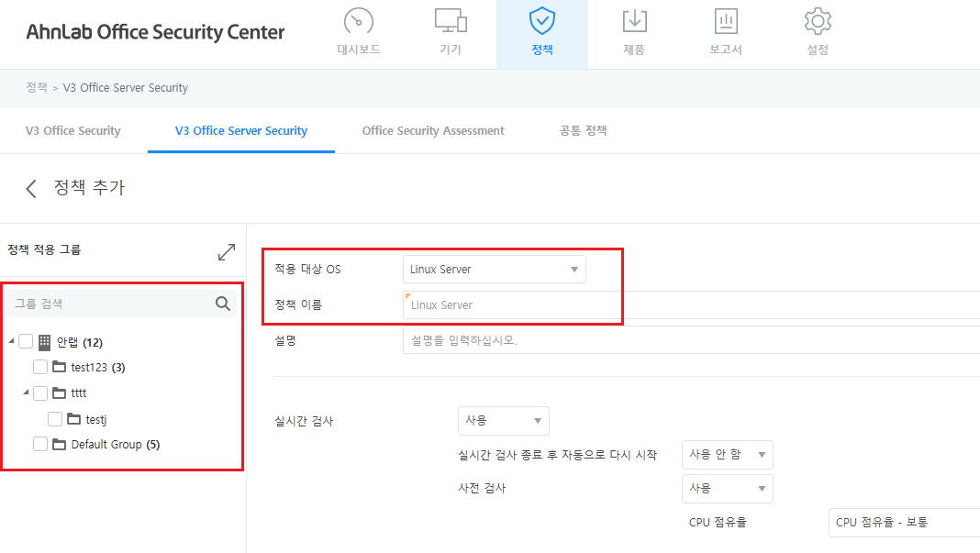This screenshot has width=980, height=553.
Task: Check the tttt group checkbox
Action: (x=40, y=393)
